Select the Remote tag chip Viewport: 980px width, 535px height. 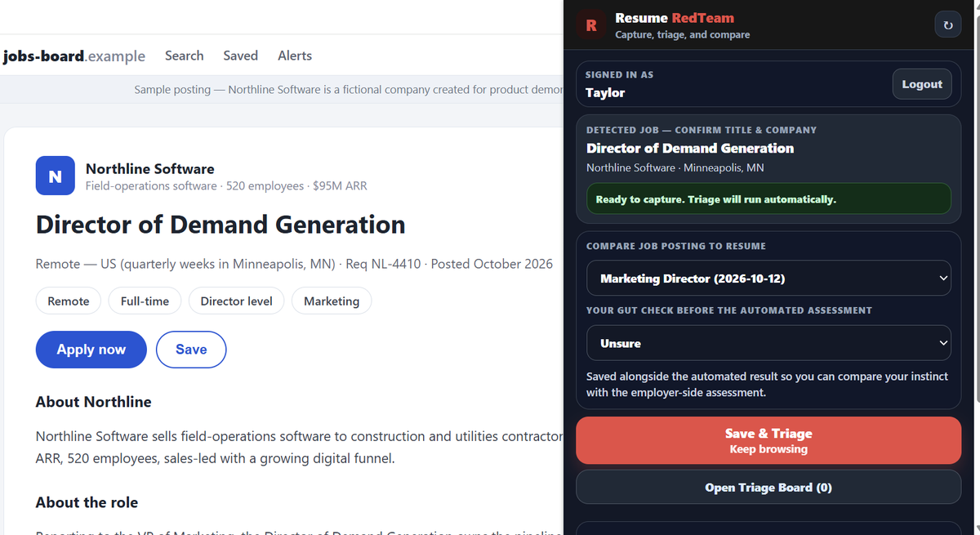click(x=69, y=301)
